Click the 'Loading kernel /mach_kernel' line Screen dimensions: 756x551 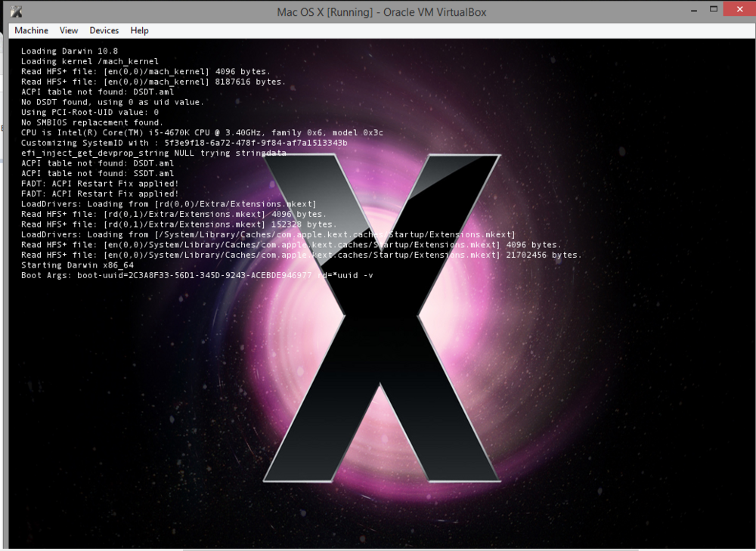pos(89,61)
